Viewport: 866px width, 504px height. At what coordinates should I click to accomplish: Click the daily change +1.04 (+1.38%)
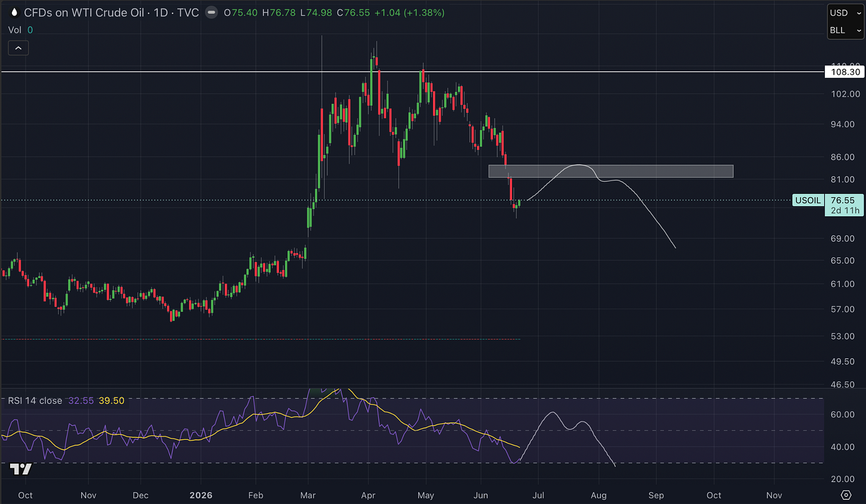pyautogui.click(x=409, y=12)
